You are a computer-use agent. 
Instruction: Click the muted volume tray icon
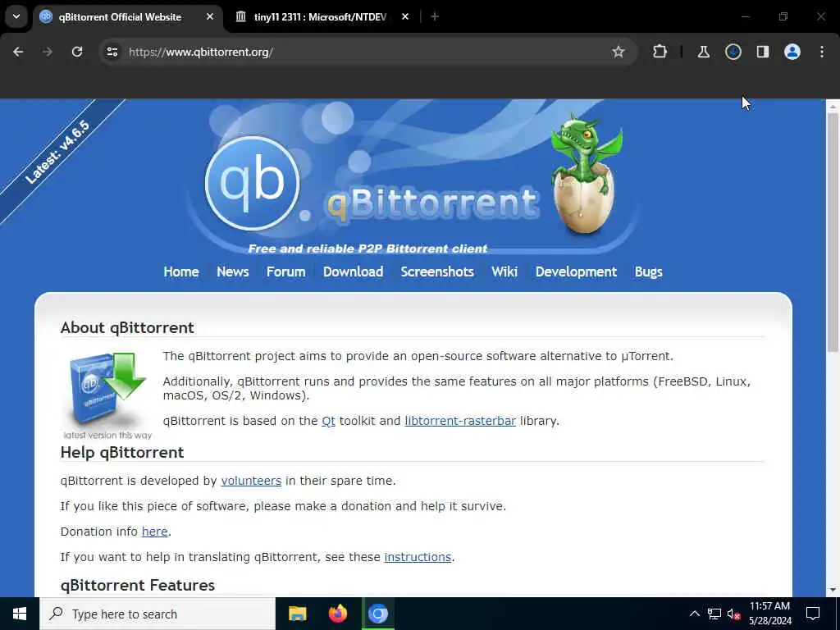(x=733, y=614)
